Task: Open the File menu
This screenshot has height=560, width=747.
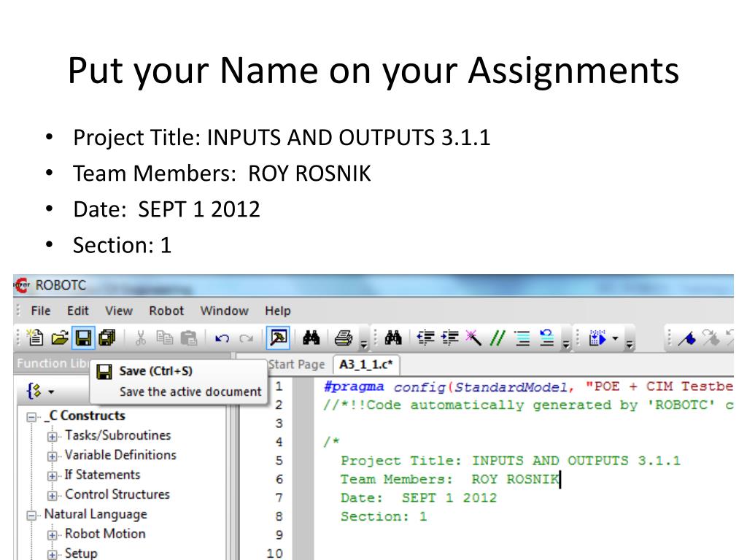Action: [x=41, y=311]
